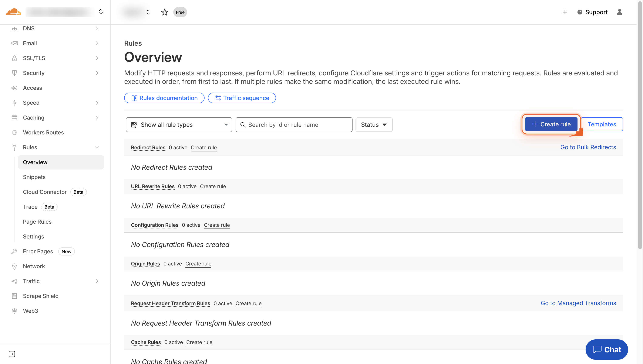The width and height of the screenshot is (643, 364).
Task: Open Speed via the lightning bolt icon
Action: [14, 103]
